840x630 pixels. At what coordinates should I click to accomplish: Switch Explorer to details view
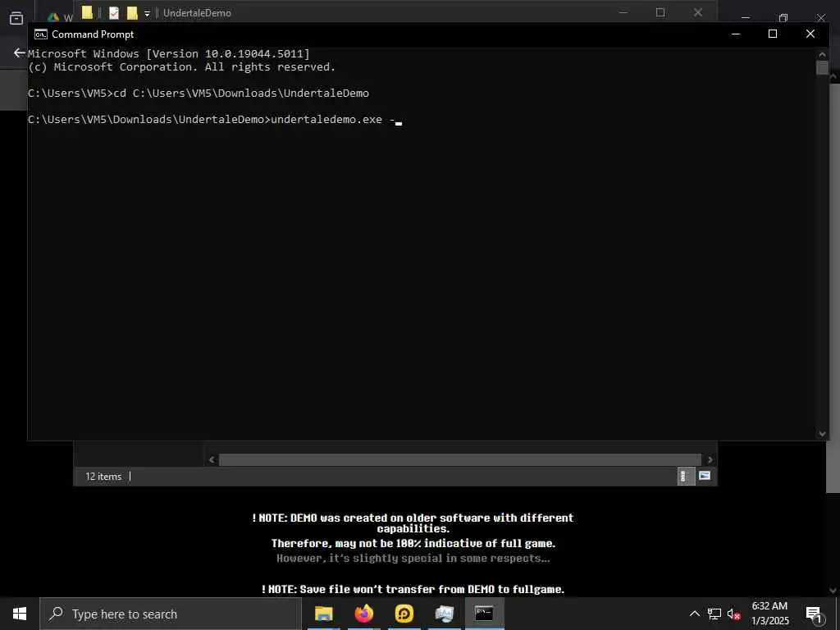point(687,476)
